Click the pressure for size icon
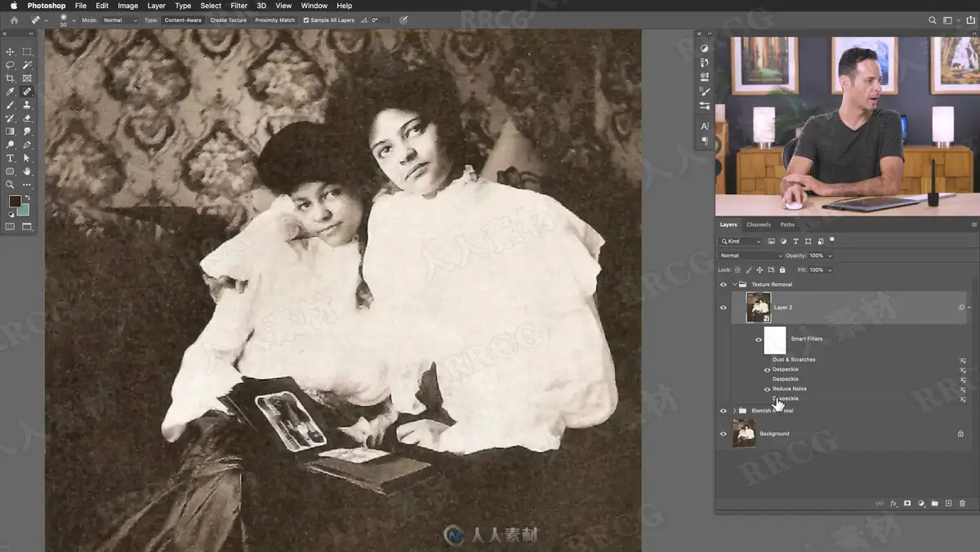980x552 pixels. [403, 20]
